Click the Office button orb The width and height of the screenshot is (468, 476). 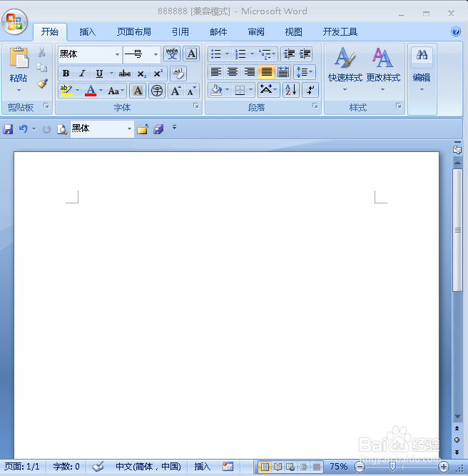coord(14,22)
